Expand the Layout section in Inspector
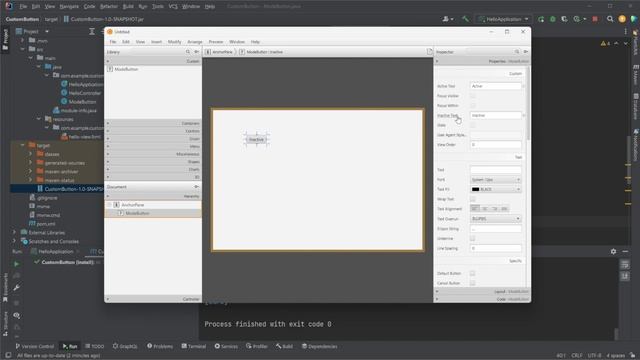The width and height of the screenshot is (640, 360). coord(482,291)
